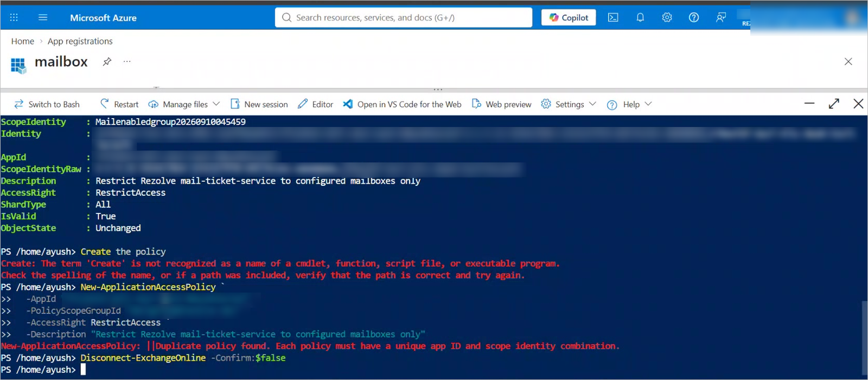Click the '-PolicyScopeGroupId' parameter text
The image size is (868, 380).
tap(73, 311)
